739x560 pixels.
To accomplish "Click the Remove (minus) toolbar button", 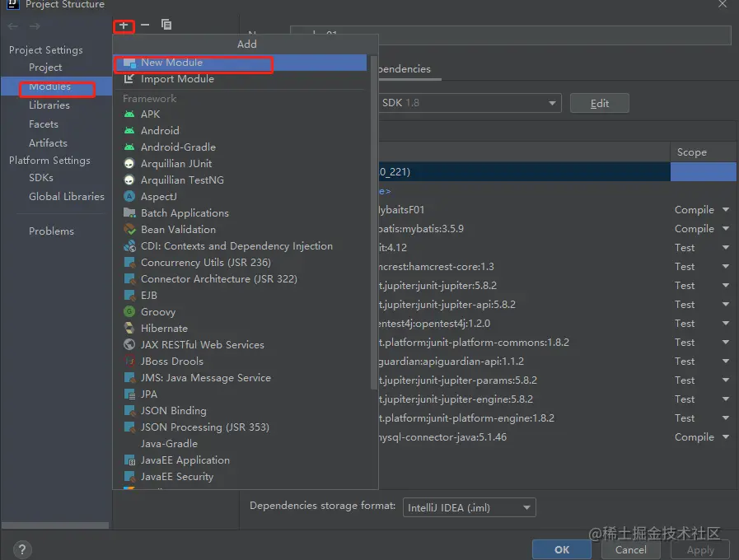I will (x=145, y=25).
